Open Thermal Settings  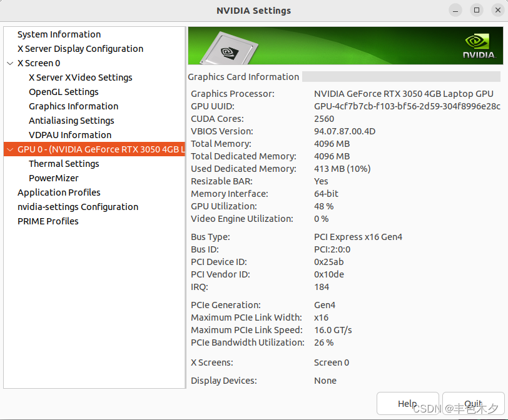64,164
